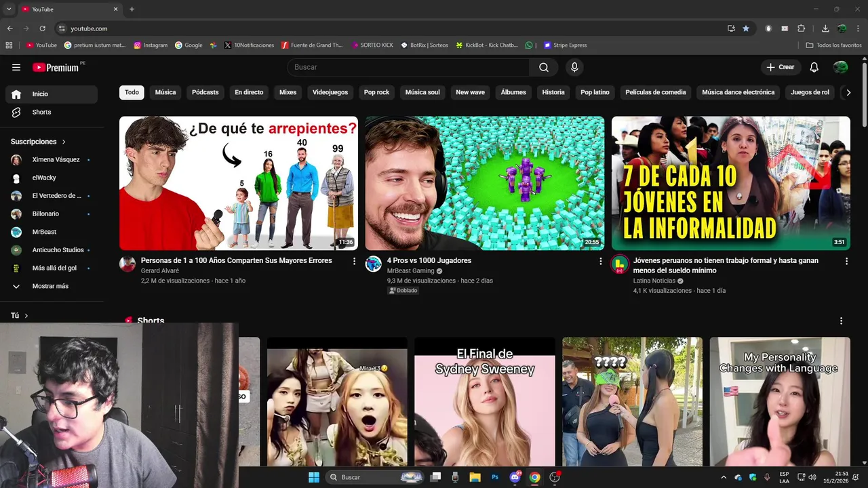Expand Mostrar más subscriptions list
The height and width of the screenshot is (488, 868).
coord(52,286)
